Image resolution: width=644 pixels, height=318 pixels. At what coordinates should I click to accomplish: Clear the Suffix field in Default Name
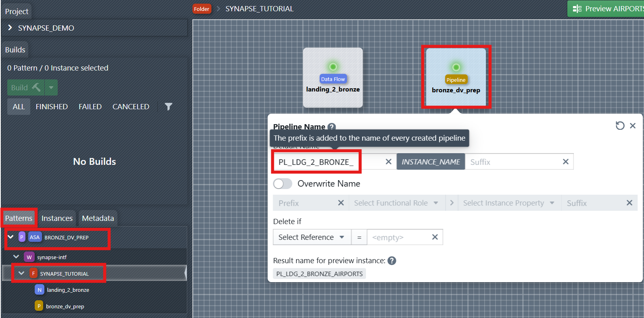click(565, 162)
